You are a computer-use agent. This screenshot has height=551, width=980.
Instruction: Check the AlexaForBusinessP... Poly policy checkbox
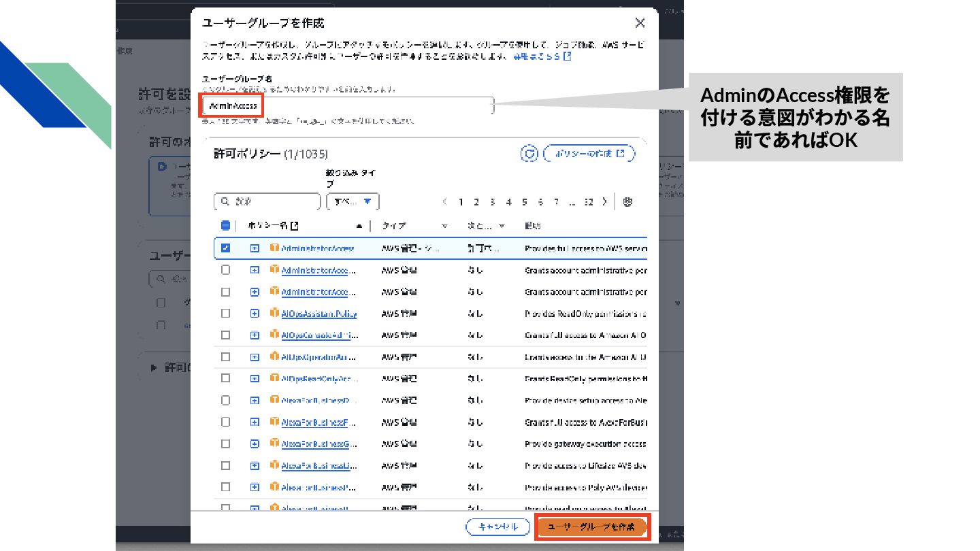click(226, 487)
